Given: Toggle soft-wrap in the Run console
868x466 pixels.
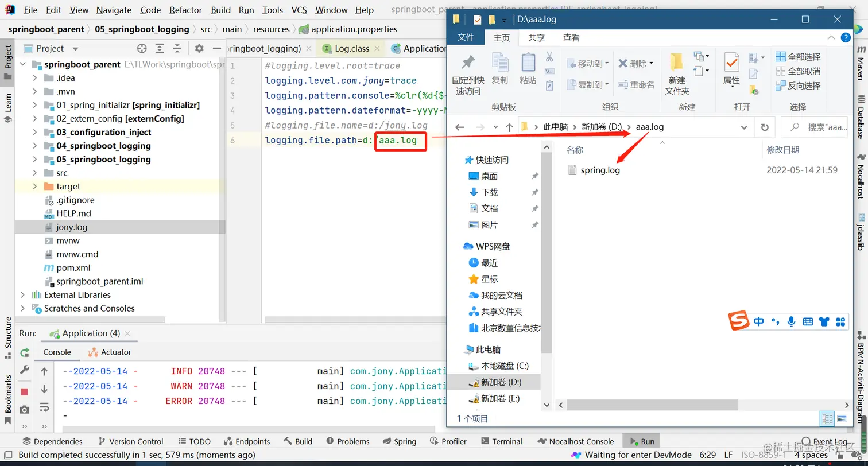Looking at the screenshot, I should click(x=44, y=407).
